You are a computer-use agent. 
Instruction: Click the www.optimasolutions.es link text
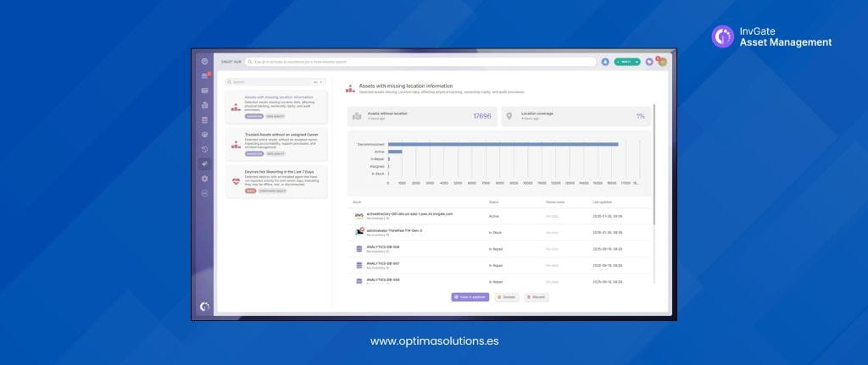pyautogui.click(x=435, y=341)
